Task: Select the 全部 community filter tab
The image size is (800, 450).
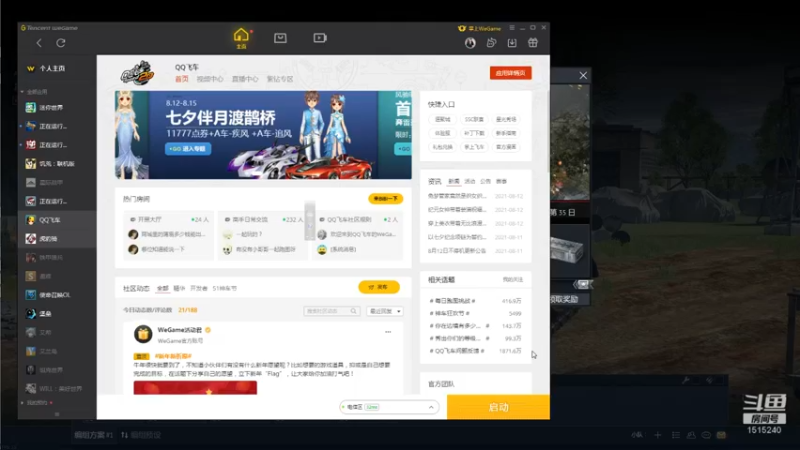Action: tap(162, 288)
